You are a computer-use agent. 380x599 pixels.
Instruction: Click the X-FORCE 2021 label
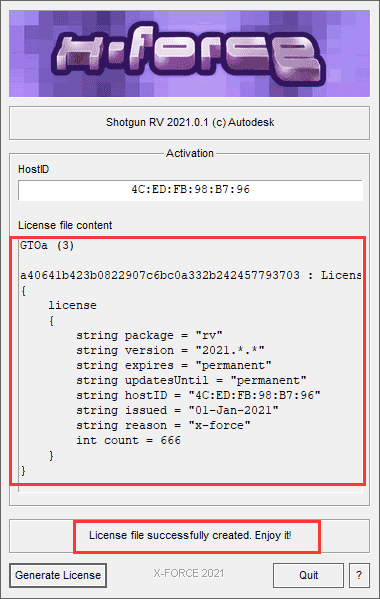click(189, 573)
